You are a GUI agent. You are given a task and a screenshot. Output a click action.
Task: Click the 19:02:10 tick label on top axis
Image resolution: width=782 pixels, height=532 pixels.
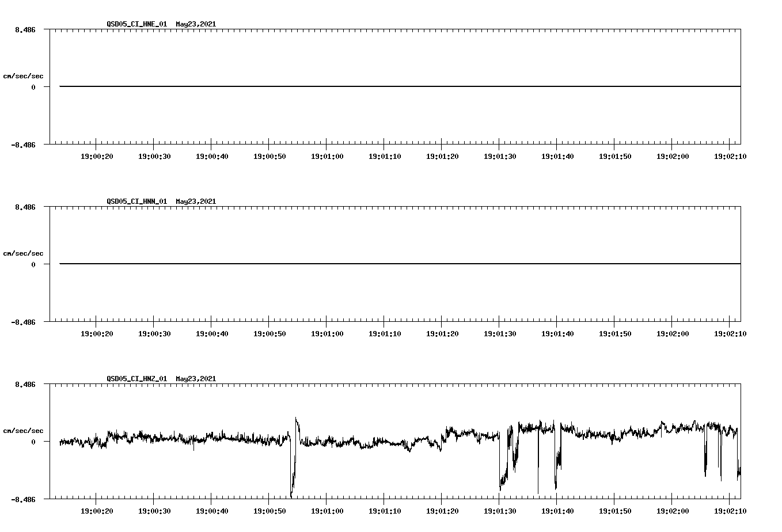tap(731, 155)
